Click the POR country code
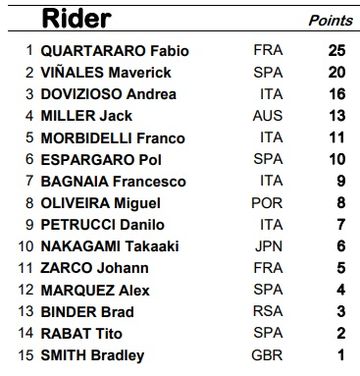The height and width of the screenshot is (376, 360). pyautogui.click(x=267, y=203)
